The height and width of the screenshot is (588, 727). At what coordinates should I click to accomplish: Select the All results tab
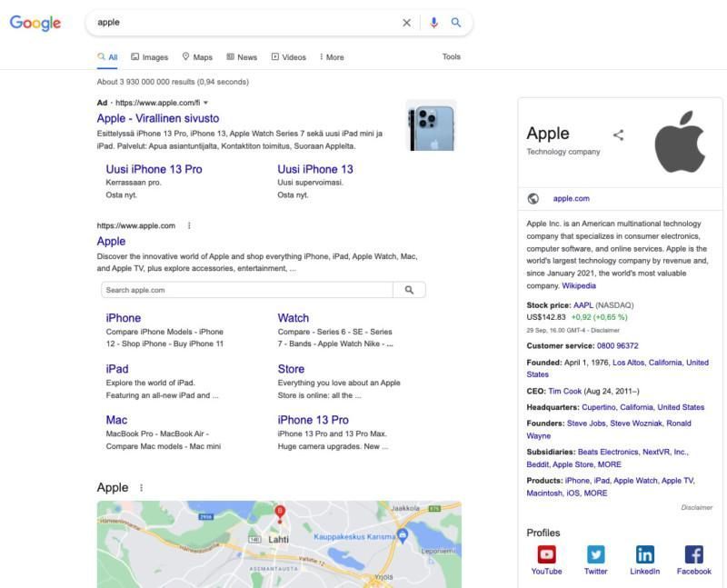pos(107,57)
